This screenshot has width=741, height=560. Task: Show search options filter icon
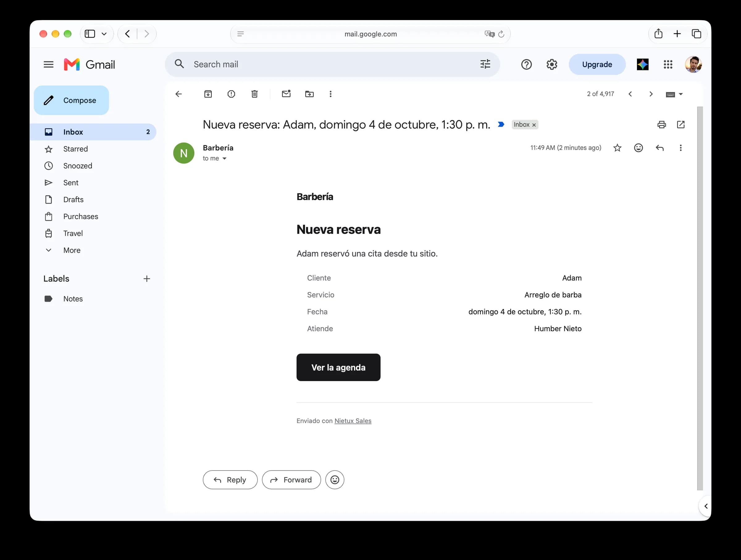(485, 64)
